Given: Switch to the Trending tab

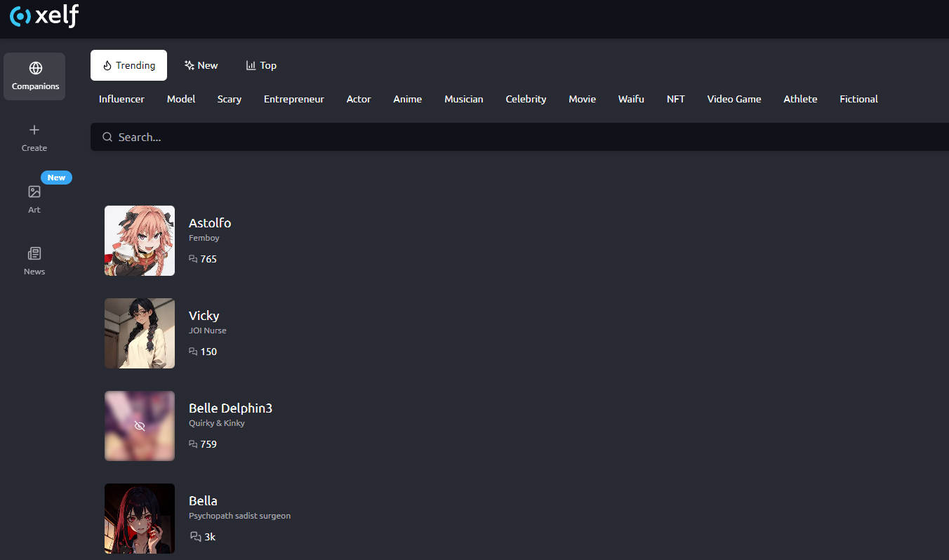Looking at the screenshot, I should [x=128, y=65].
